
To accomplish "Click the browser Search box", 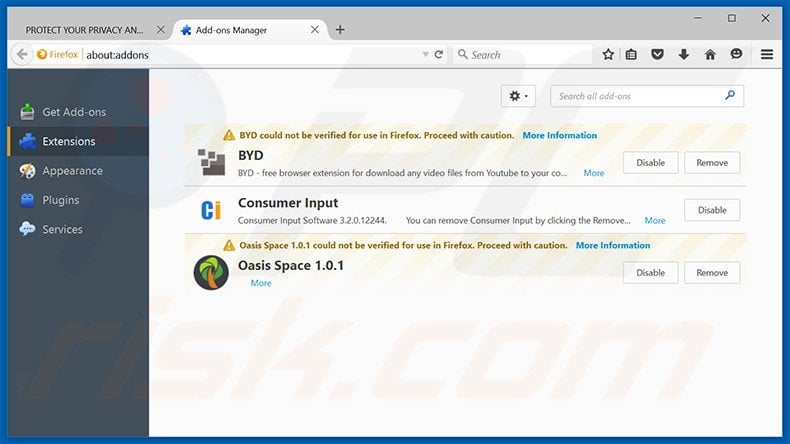I will pos(524,54).
